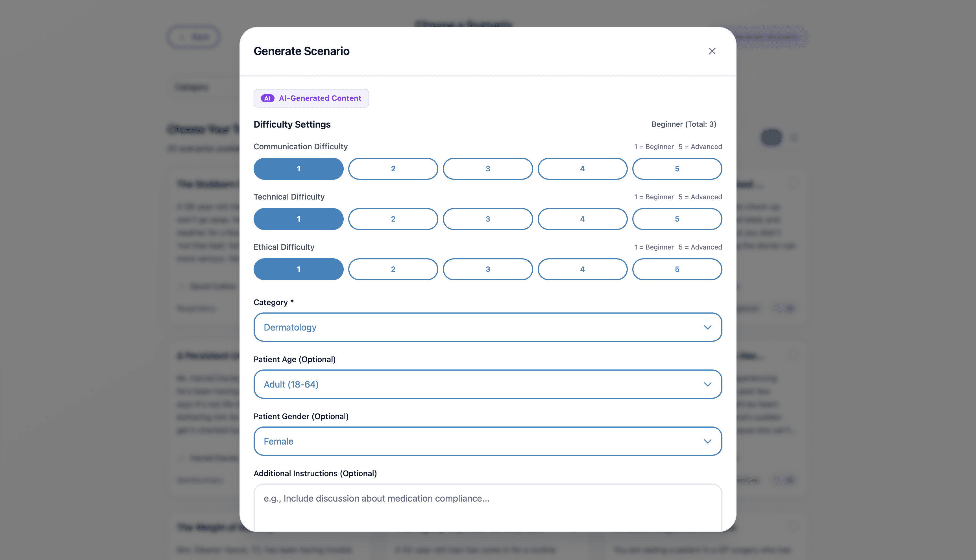This screenshot has height=560, width=976.
Task: Choose Ethical Difficulty level 4
Action: [582, 269]
